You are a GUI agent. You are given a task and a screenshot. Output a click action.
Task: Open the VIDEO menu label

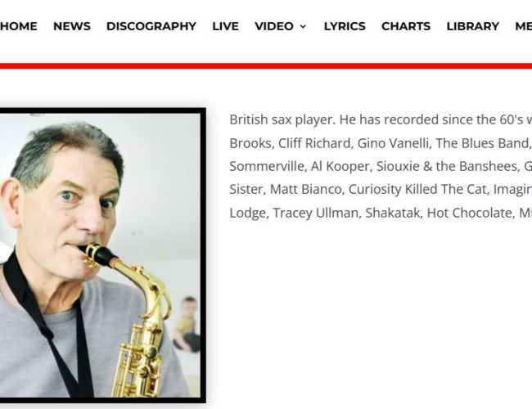click(274, 26)
